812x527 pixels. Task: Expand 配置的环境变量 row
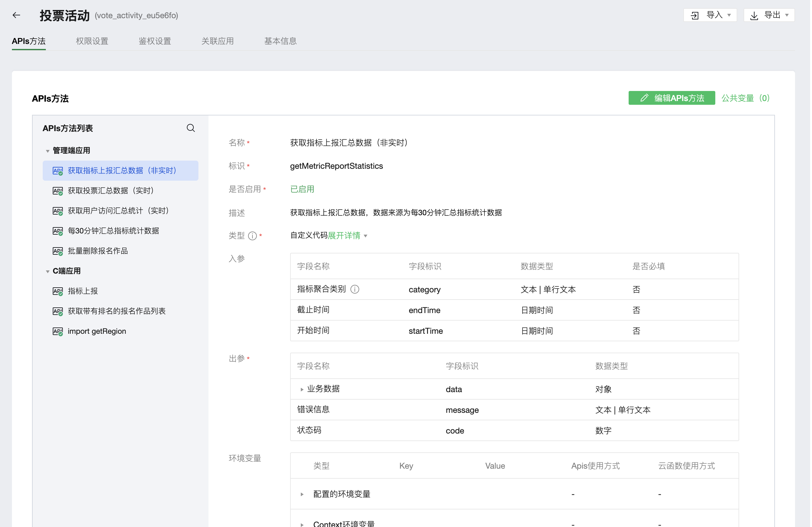[302, 494]
